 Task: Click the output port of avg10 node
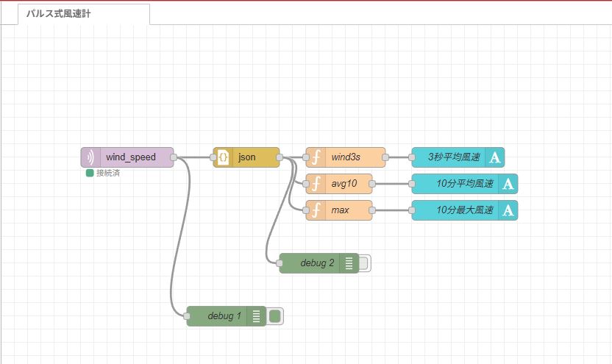(x=372, y=184)
